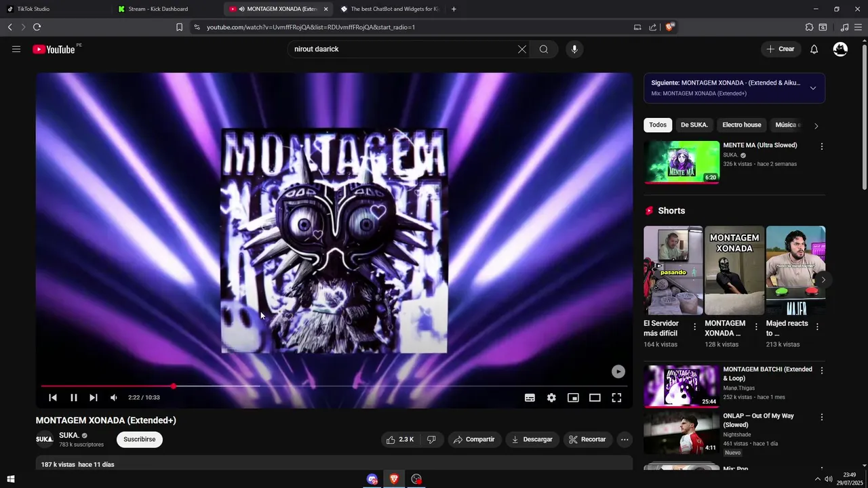Subscribe with the Suscribirse button

click(x=139, y=439)
